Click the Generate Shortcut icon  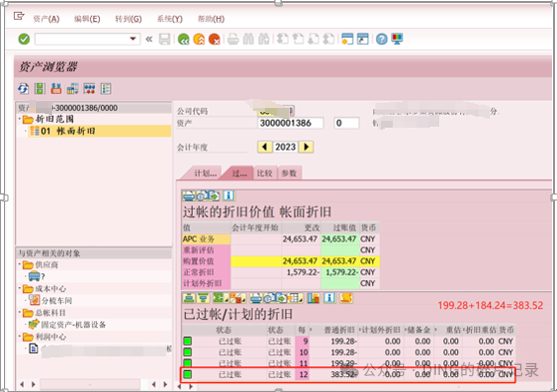click(x=363, y=39)
